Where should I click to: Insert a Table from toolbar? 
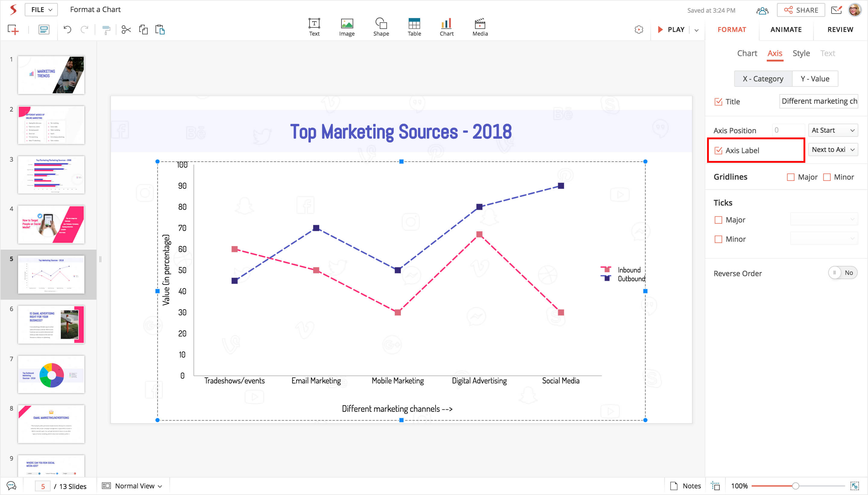pyautogui.click(x=414, y=27)
